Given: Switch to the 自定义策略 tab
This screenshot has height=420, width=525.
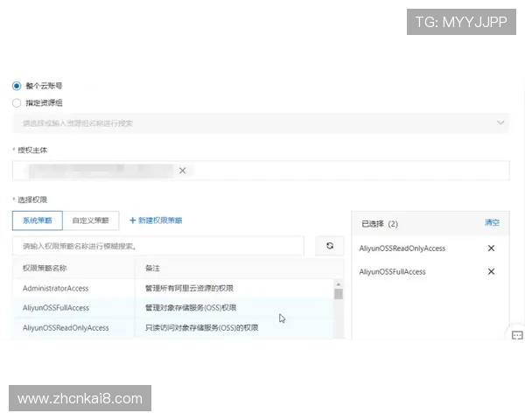Looking at the screenshot, I should pos(90,220).
